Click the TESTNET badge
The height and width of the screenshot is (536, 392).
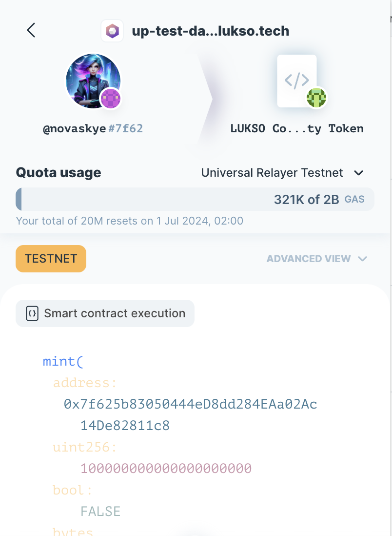[x=51, y=259]
